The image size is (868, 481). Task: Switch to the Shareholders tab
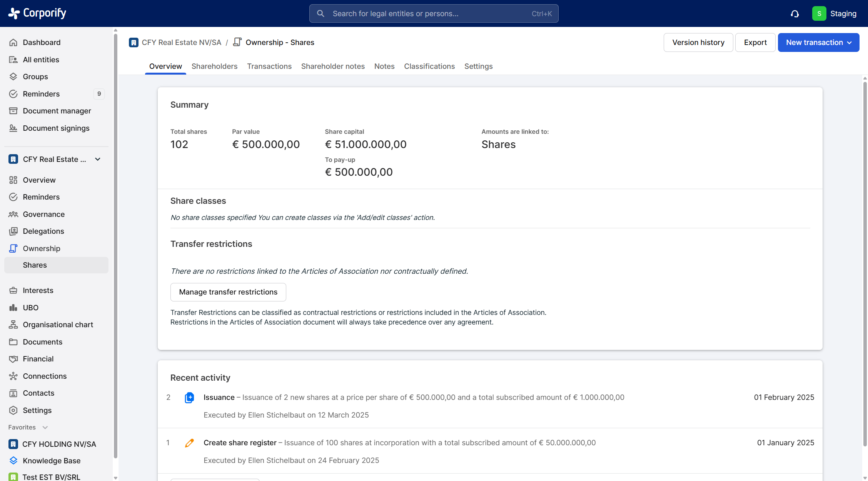(x=214, y=66)
